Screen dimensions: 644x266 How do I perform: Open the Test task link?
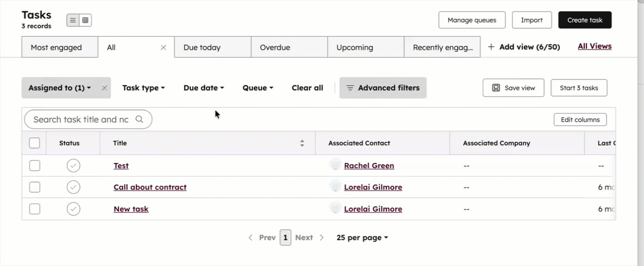point(121,166)
